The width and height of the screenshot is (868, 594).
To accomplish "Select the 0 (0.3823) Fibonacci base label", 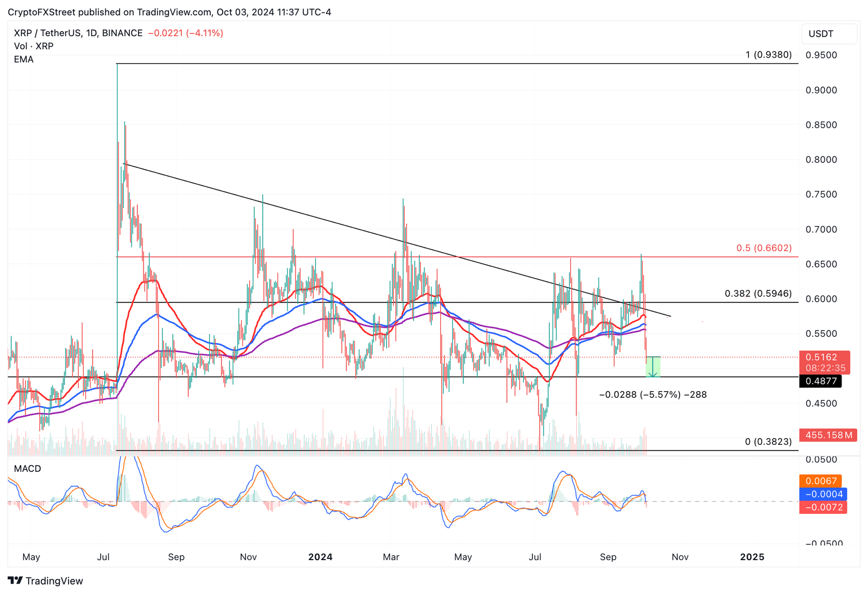I will (x=768, y=441).
